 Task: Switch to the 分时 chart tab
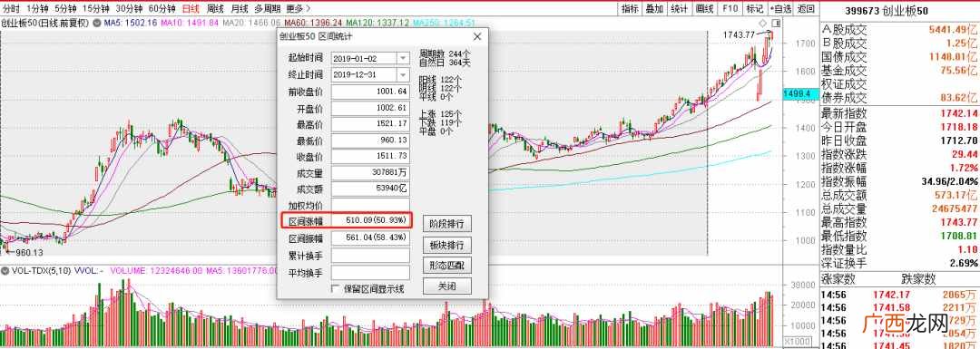click(11, 9)
